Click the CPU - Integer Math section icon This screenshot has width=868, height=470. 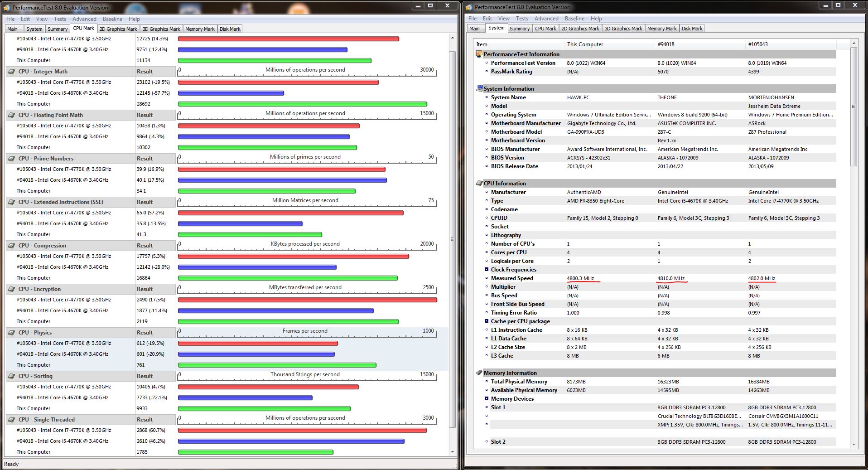point(12,72)
